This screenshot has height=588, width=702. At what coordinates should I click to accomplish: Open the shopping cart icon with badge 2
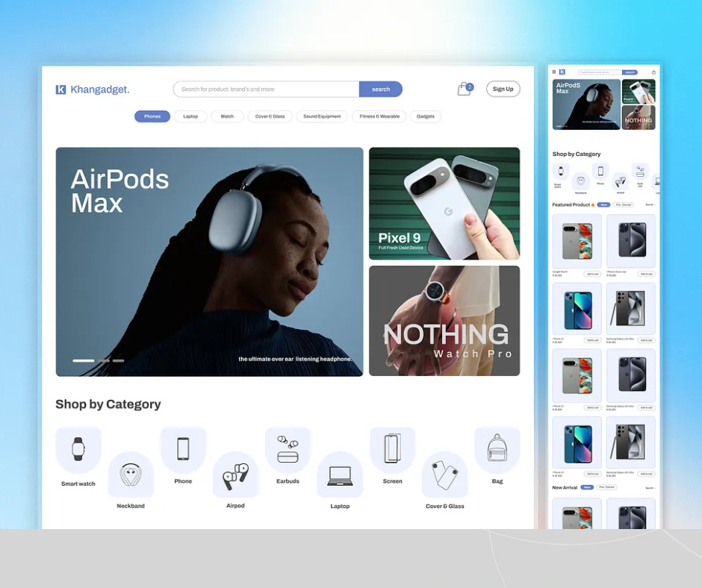(465, 89)
